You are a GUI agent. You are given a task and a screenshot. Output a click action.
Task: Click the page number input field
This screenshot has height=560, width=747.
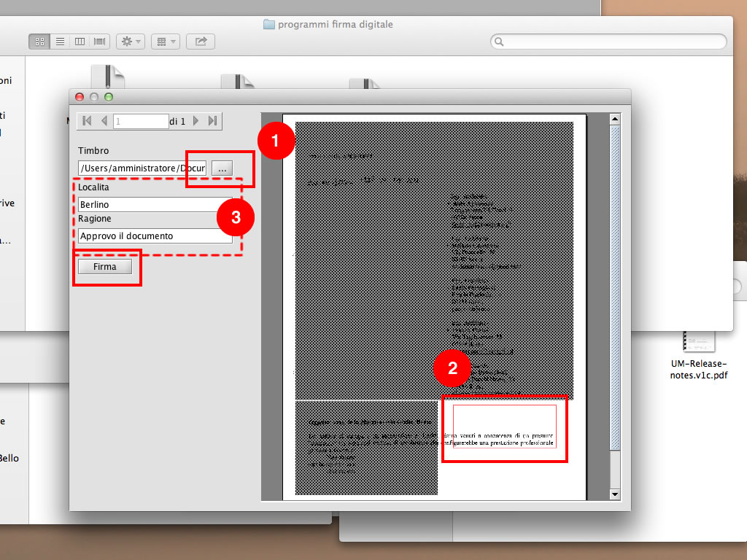(141, 122)
